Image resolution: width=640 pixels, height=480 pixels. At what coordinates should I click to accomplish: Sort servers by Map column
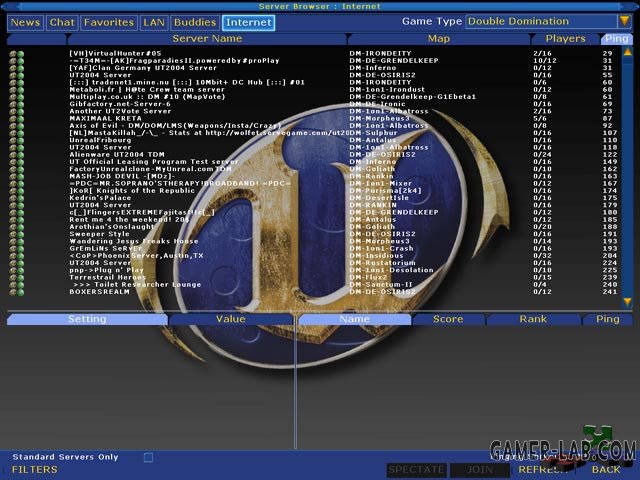tap(439, 39)
